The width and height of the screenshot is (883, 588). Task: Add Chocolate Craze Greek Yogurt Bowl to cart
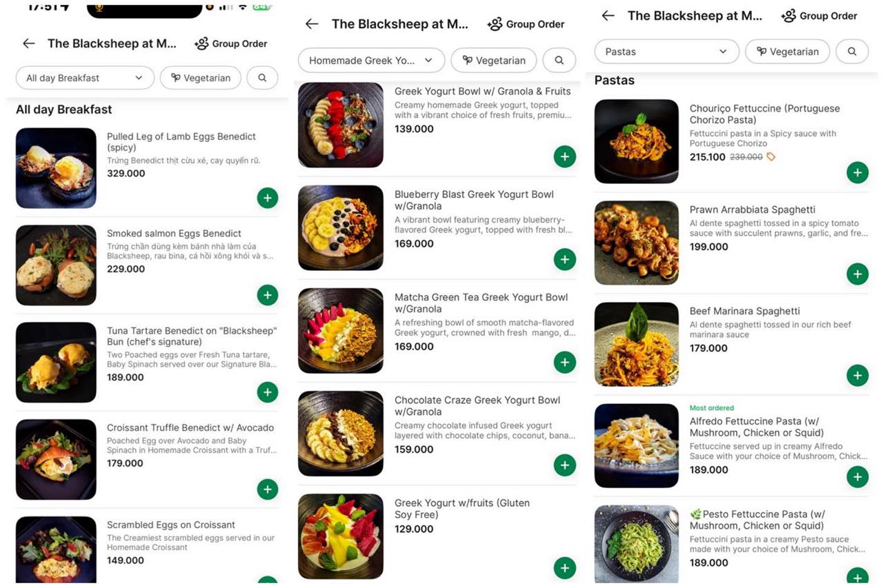click(x=565, y=465)
